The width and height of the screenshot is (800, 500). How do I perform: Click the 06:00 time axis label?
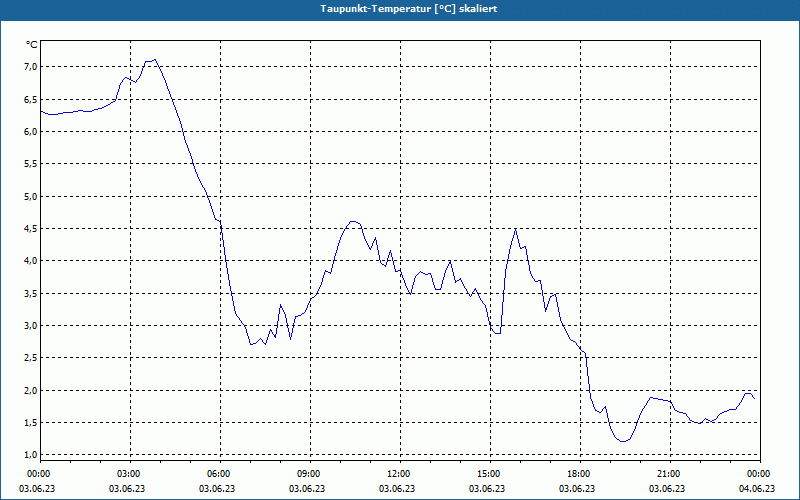point(218,474)
